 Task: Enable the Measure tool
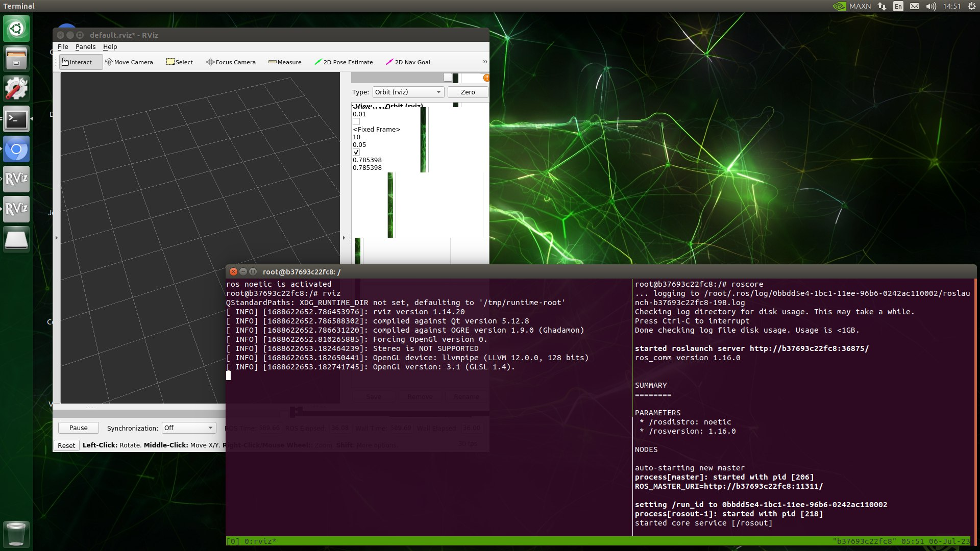[285, 62]
